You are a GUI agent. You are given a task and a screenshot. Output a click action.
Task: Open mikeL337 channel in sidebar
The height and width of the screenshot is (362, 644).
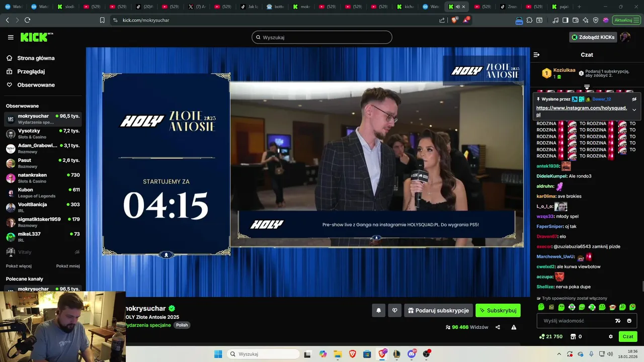click(x=43, y=237)
